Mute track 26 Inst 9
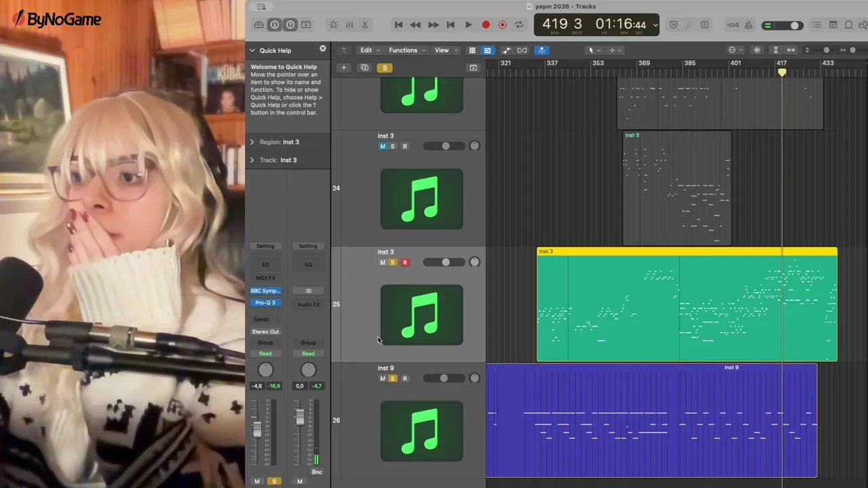 point(382,378)
